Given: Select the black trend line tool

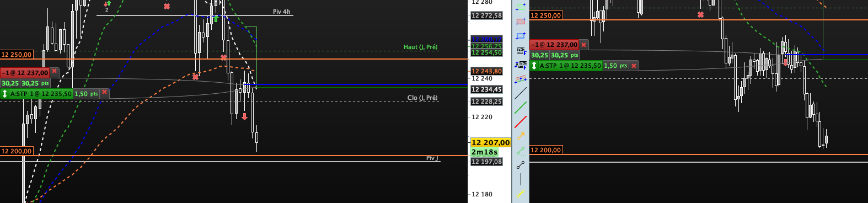Looking at the screenshot, I should (x=520, y=93).
